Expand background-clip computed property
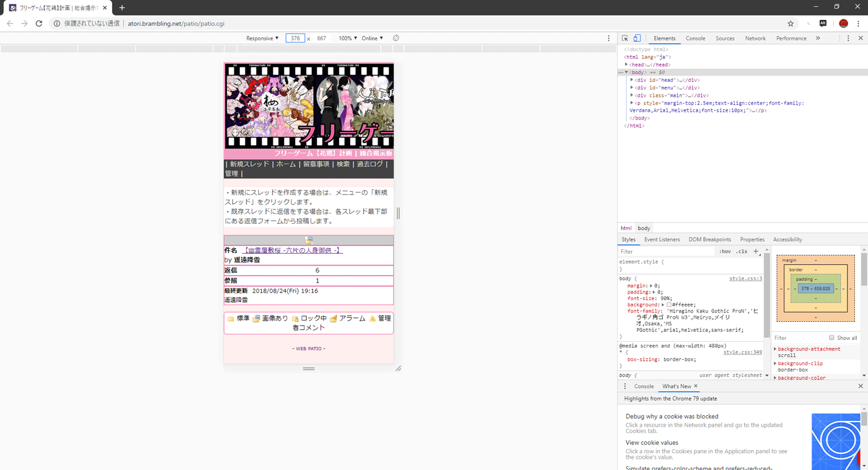This screenshot has height=470, width=868. 775,364
